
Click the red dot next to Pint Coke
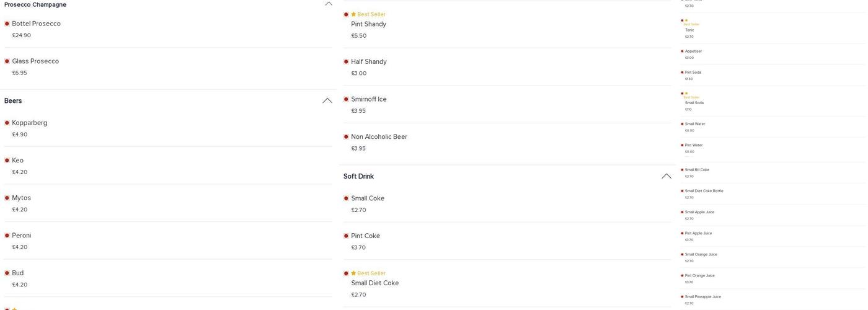coord(346,236)
